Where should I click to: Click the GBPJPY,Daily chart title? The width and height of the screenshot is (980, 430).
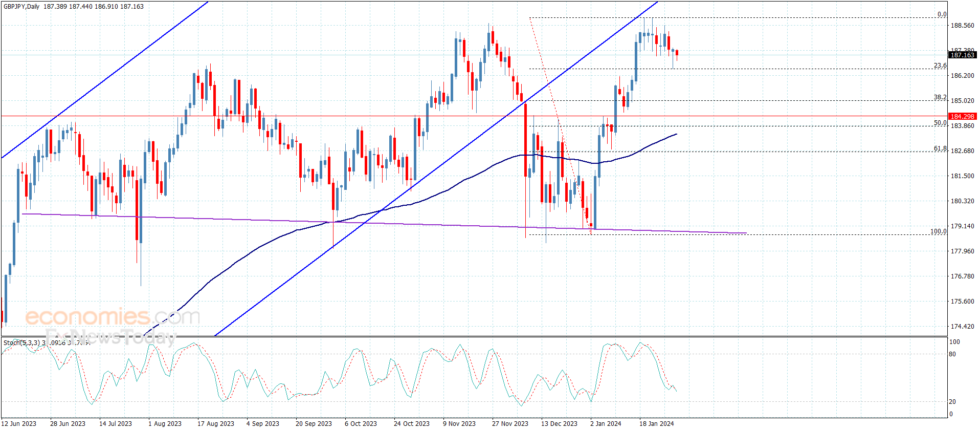(x=22, y=7)
